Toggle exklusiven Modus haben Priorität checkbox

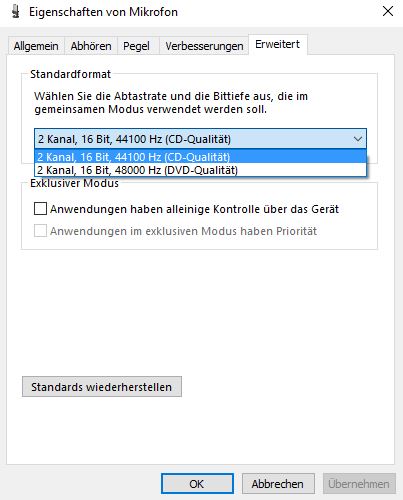(x=40, y=231)
